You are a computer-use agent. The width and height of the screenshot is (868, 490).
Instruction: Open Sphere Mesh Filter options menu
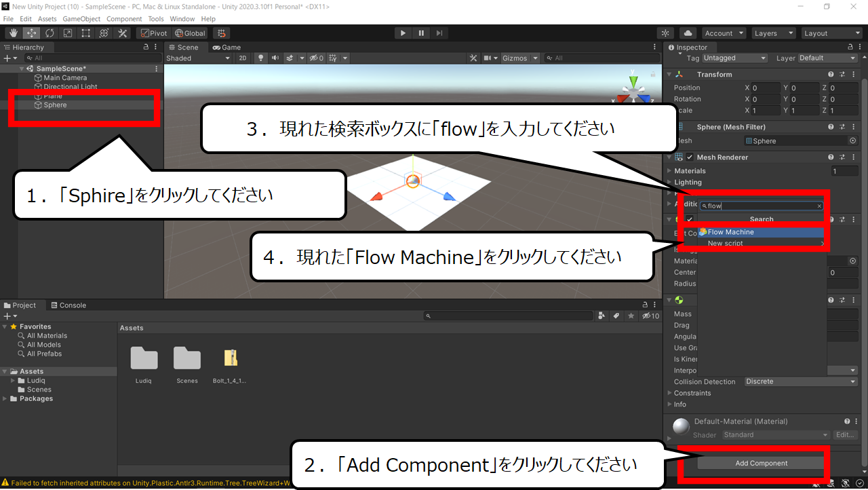pyautogui.click(x=853, y=127)
